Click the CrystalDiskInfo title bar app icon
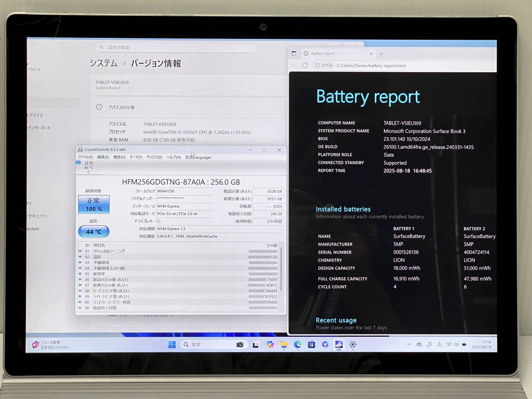The width and height of the screenshot is (532, 399). [x=80, y=150]
